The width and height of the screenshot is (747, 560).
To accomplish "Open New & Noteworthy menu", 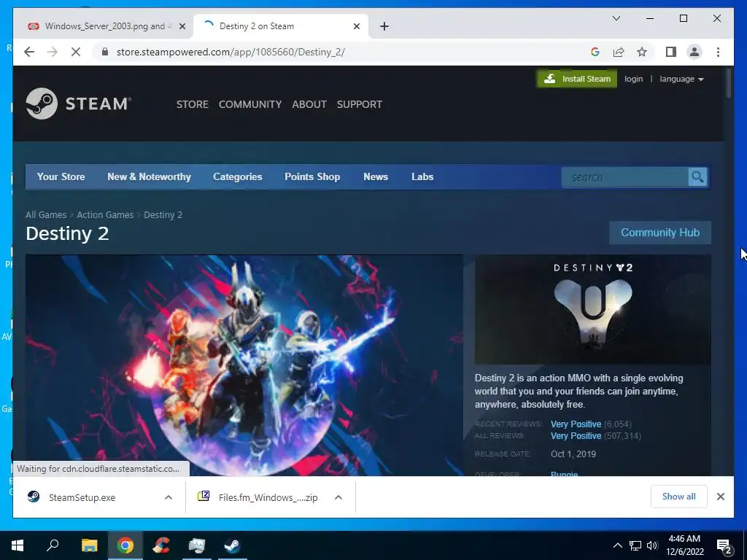I will coord(149,176).
